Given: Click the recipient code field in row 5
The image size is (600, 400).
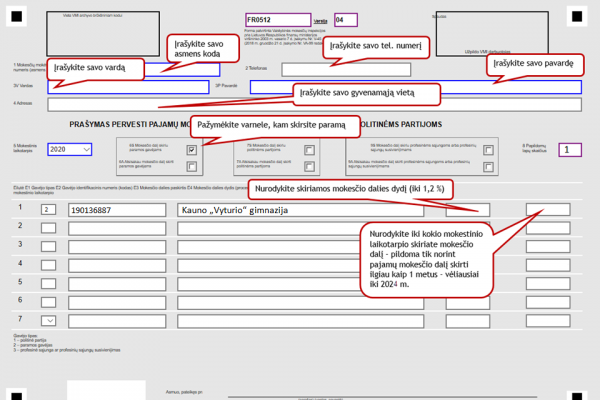Looking at the screenshot, I should 117,284.
